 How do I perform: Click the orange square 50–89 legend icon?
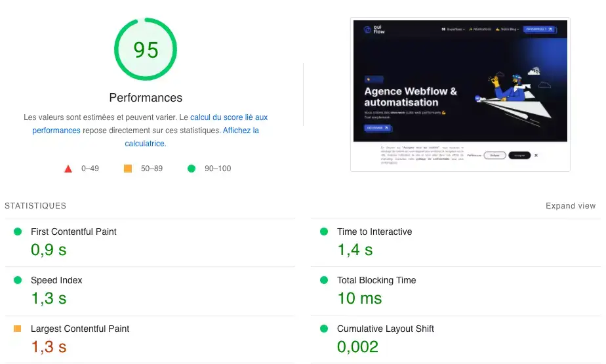[128, 169]
